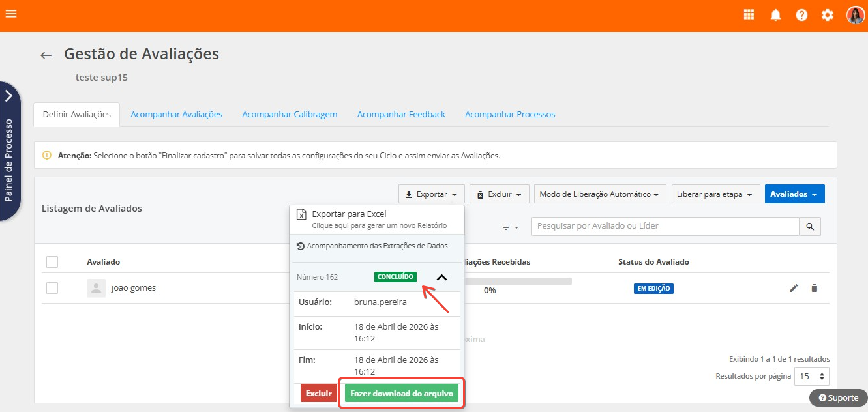Select all rows with header checkbox
868x419 pixels.
52,262
